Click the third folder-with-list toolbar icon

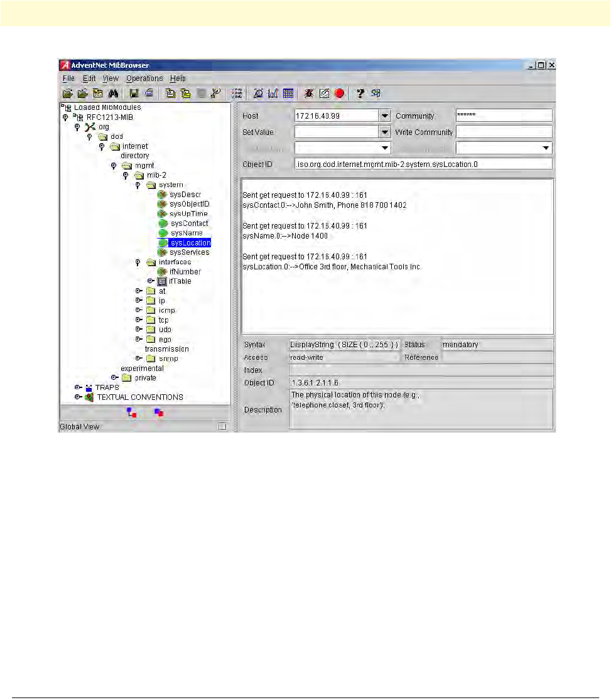98,94
